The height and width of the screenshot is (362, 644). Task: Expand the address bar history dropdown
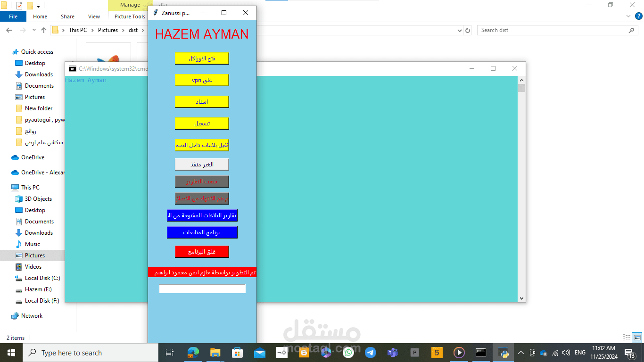[x=460, y=30]
